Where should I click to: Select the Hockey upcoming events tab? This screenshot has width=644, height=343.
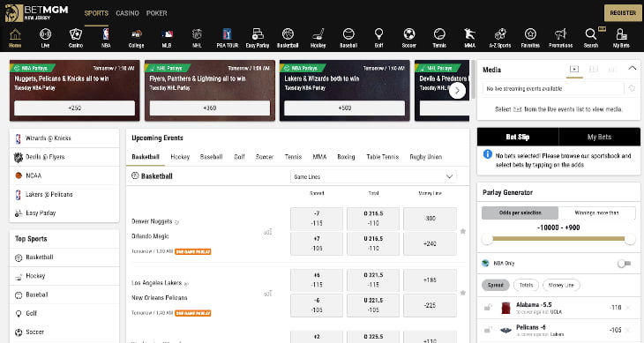[180, 157]
